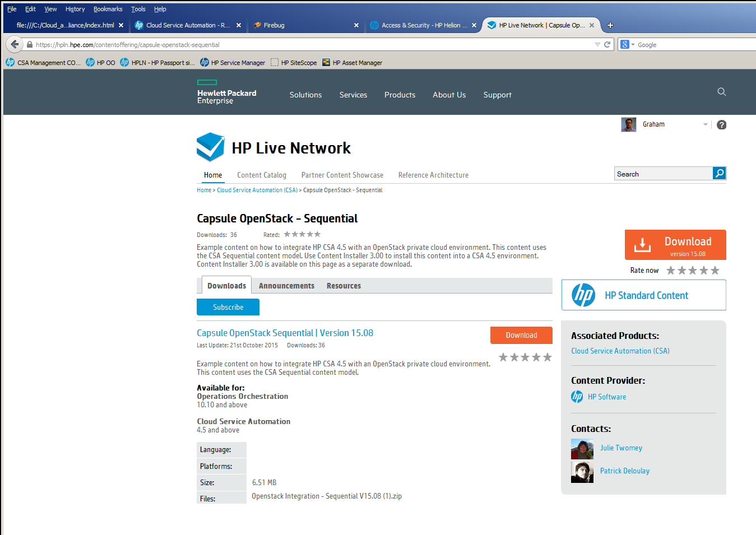Click the blue Subscribe button
This screenshot has height=535, width=756.
[228, 307]
